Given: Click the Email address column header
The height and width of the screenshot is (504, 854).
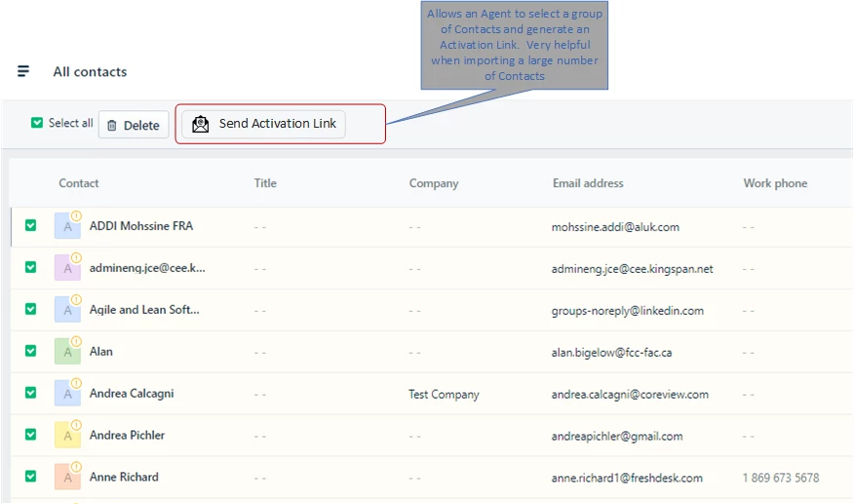Looking at the screenshot, I should click(x=588, y=183).
